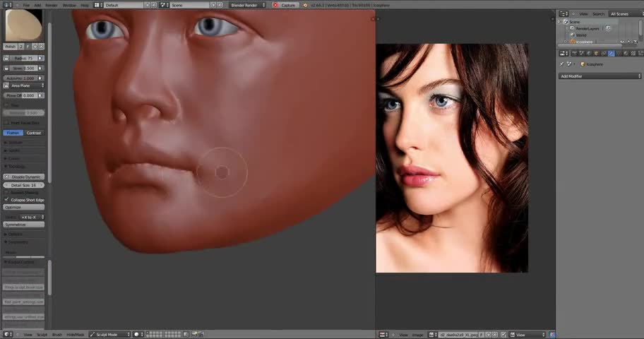Click the Scene icon in the outliner
Image resolution: width=644 pixels, height=339 pixels.
(566, 21)
